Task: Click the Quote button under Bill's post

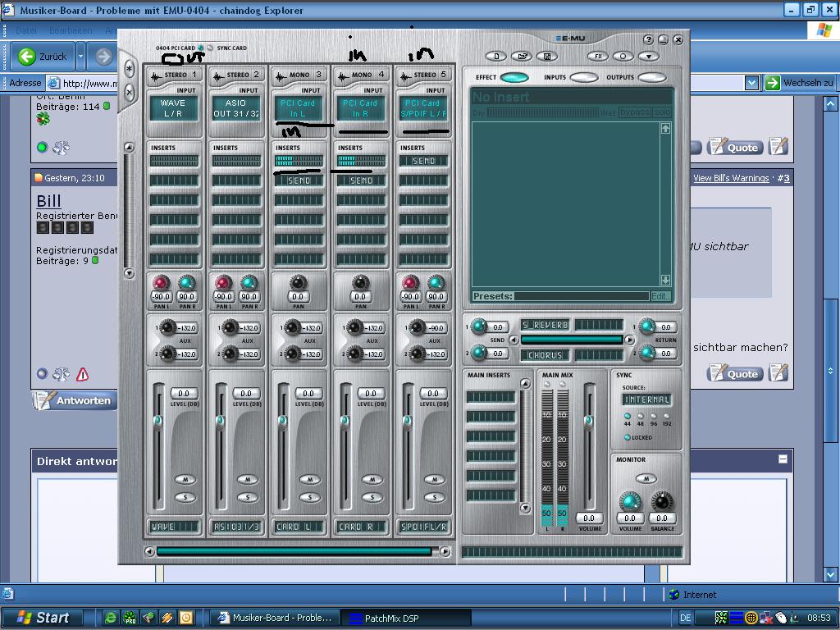Action: coord(736,373)
